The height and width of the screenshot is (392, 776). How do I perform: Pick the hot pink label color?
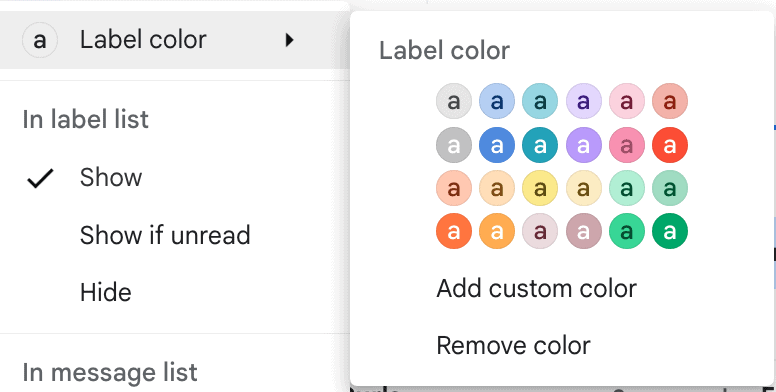pyautogui.click(x=627, y=145)
